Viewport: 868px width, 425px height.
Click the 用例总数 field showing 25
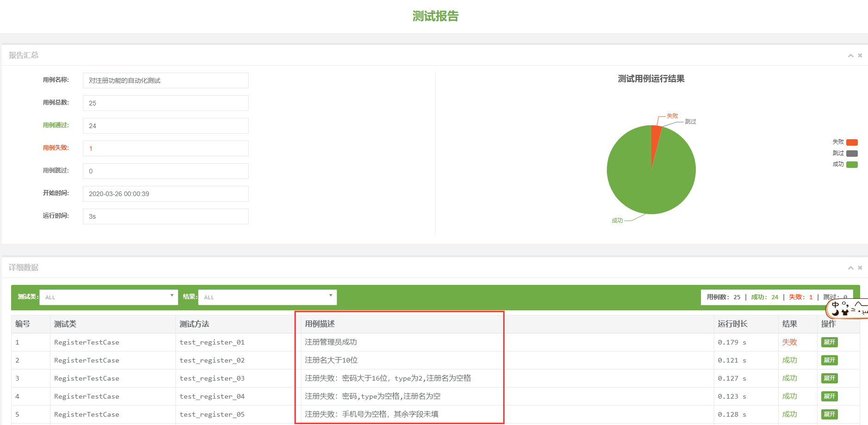(166, 103)
